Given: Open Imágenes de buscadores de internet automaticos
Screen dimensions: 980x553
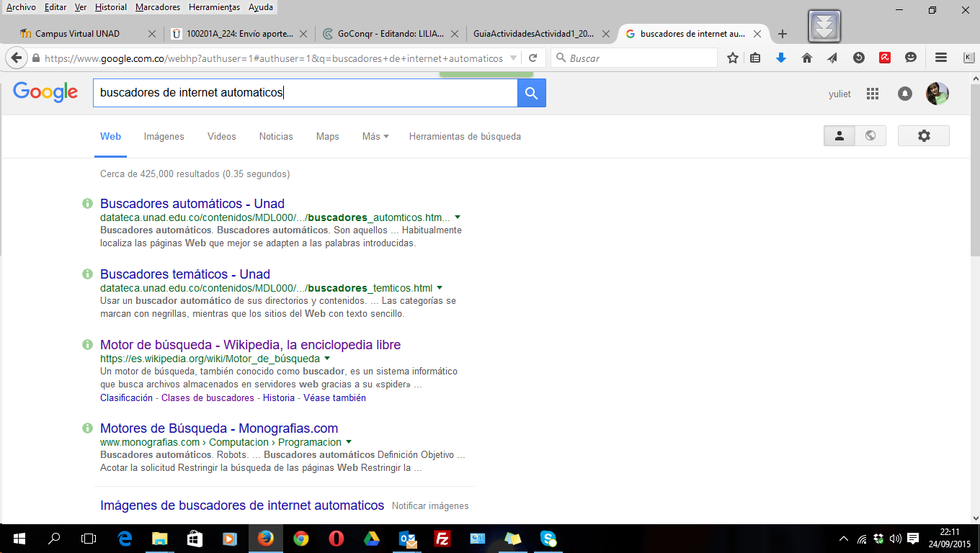Looking at the screenshot, I should pos(242,505).
